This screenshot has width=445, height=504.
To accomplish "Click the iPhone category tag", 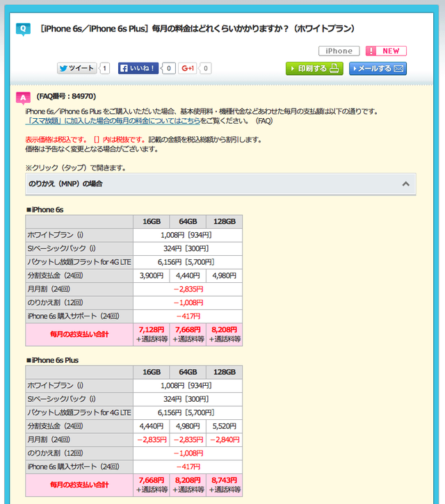I will click(339, 51).
